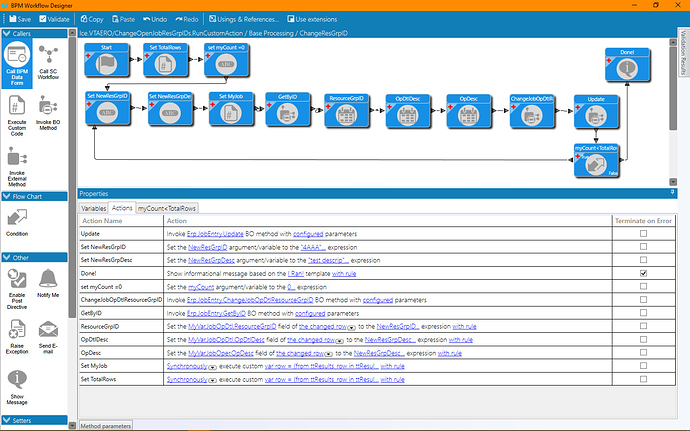
Task: Select the Condition flow chart item
Action: pyautogui.click(x=17, y=222)
